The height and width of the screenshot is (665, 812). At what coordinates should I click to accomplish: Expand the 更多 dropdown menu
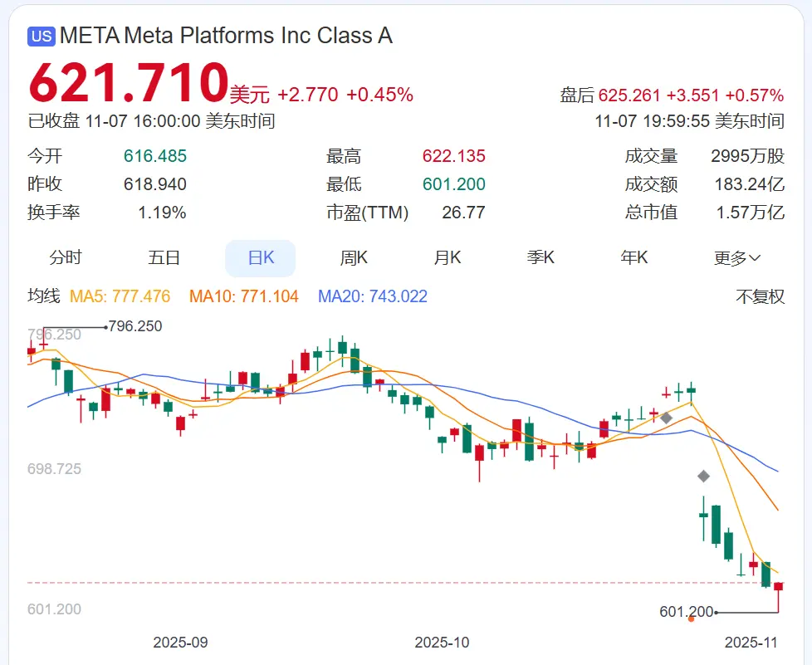point(736,258)
